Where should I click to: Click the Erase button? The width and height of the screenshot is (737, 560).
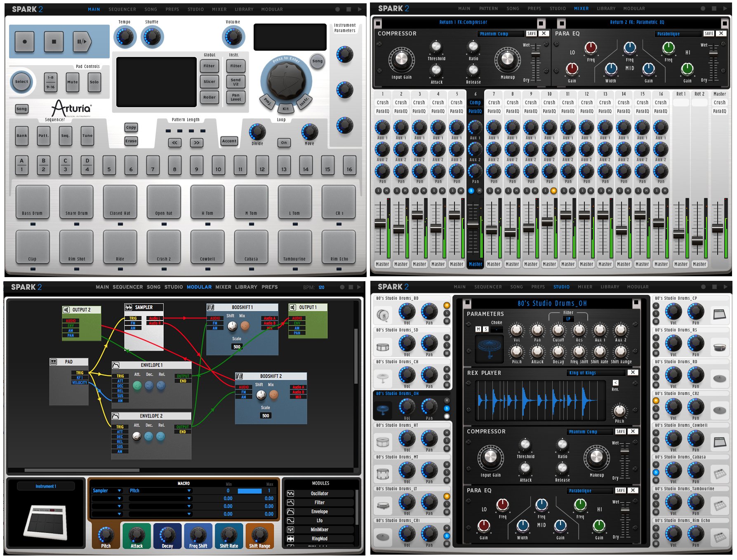(x=131, y=141)
